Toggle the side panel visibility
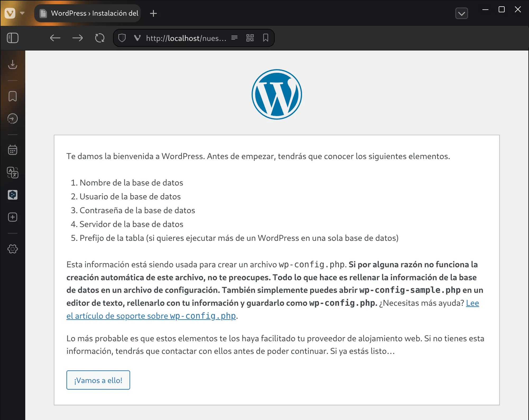 pos(12,38)
